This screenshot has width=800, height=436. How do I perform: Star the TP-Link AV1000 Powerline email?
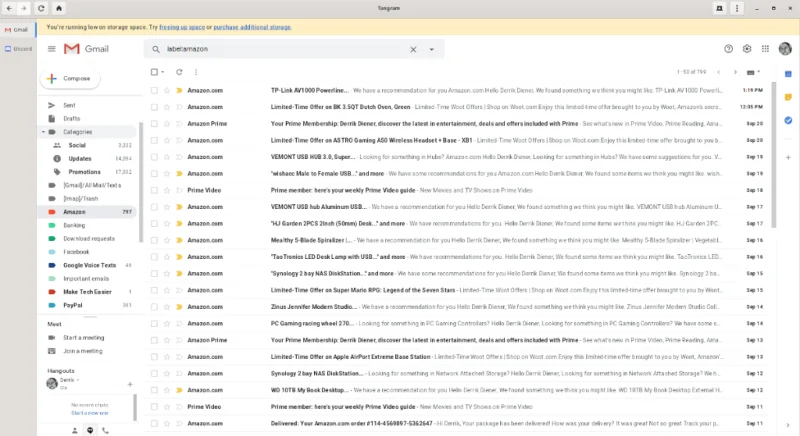pyautogui.click(x=166, y=90)
